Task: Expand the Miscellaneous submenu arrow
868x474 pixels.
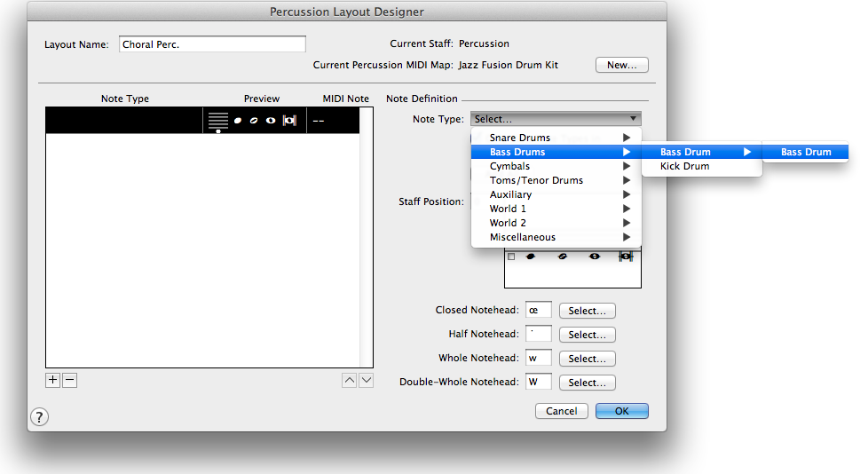Action: [x=626, y=237]
